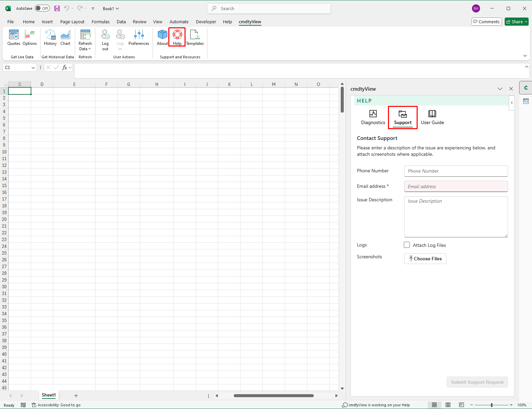This screenshot has height=409, width=532.
Task: Click the zoom level 100% button
Action: (x=522, y=405)
